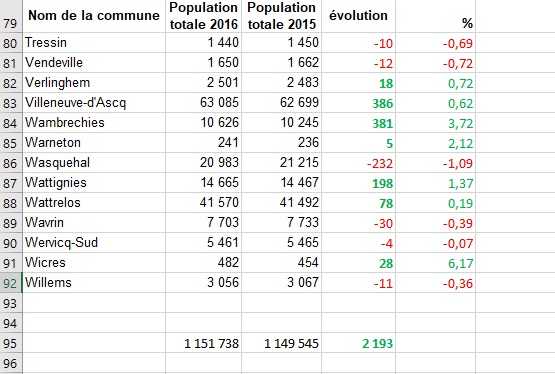The image size is (555, 374).
Task: Select the 454 cell for Wicres
Action: click(281, 263)
